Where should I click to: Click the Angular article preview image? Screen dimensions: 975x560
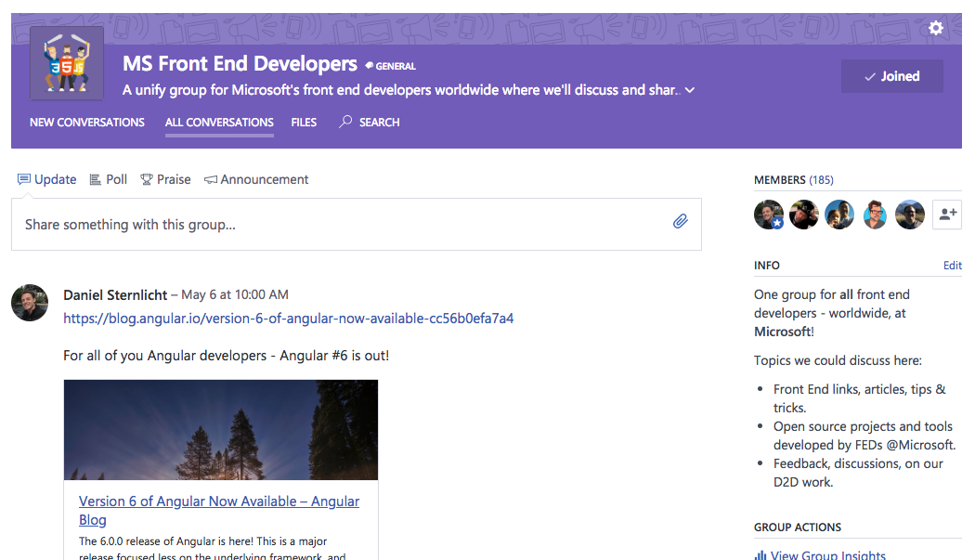[x=221, y=430]
